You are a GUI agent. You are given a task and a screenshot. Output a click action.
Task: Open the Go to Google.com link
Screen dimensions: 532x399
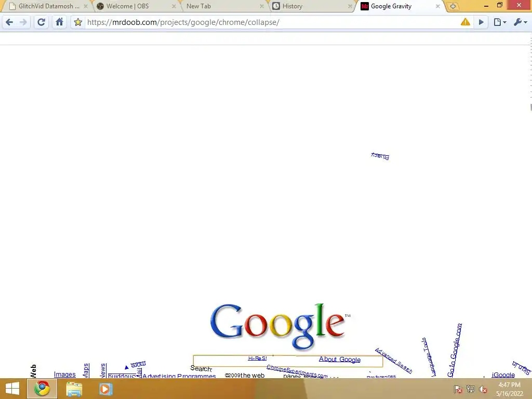(x=455, y=350)
